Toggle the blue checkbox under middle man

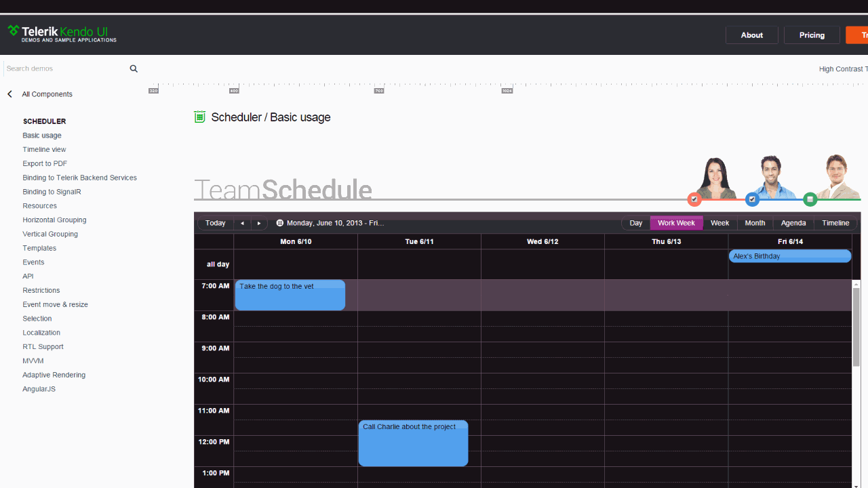pos(752,199)
